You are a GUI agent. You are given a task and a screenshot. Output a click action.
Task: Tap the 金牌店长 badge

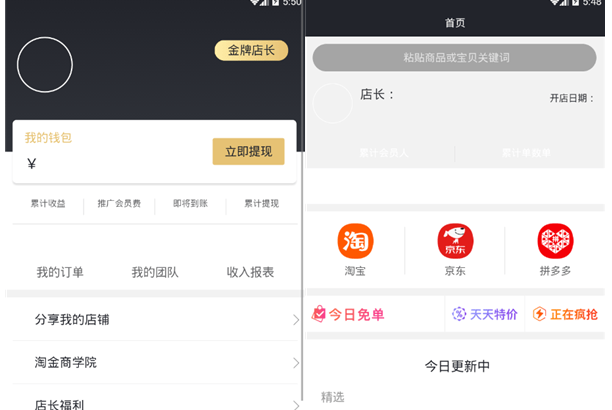click(x=251, y=50)
